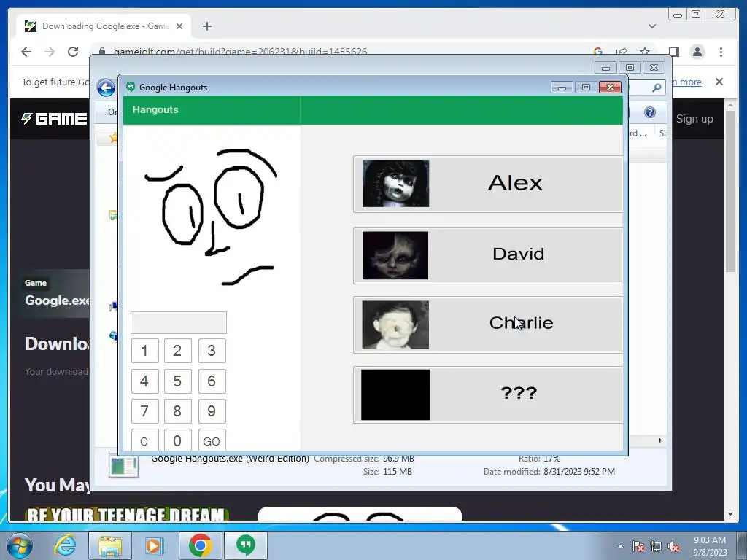Click the Action Center flag icon

638,547
